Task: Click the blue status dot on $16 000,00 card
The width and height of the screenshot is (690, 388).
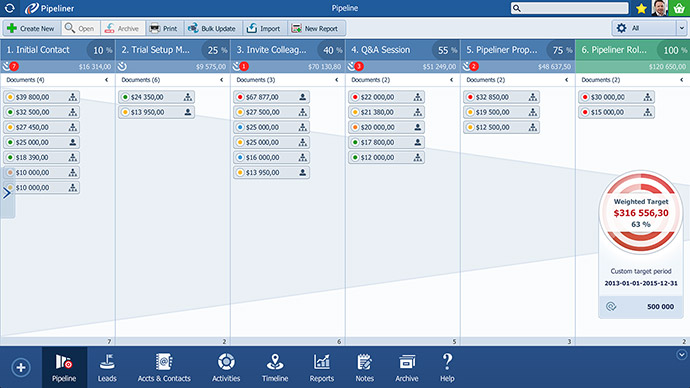Action: click(240, 157)
